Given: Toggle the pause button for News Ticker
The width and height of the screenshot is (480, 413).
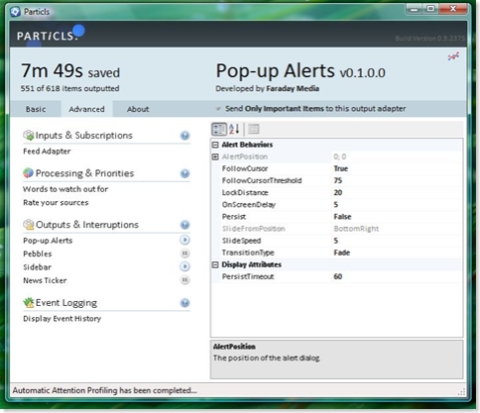Looking at the screenshot, I should point(185,280).
